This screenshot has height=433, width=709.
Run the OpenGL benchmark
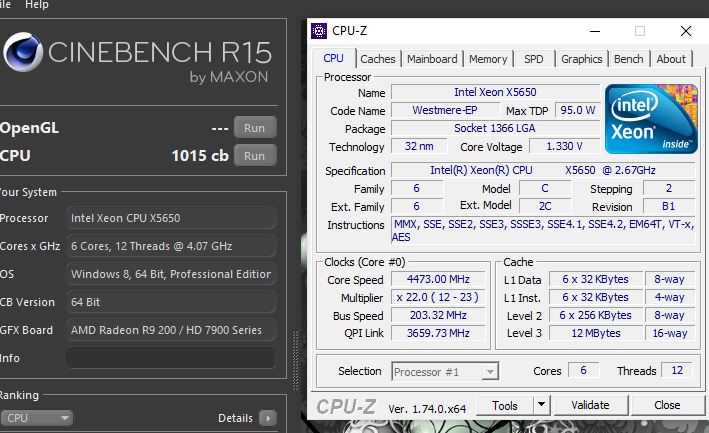point(255,128)
